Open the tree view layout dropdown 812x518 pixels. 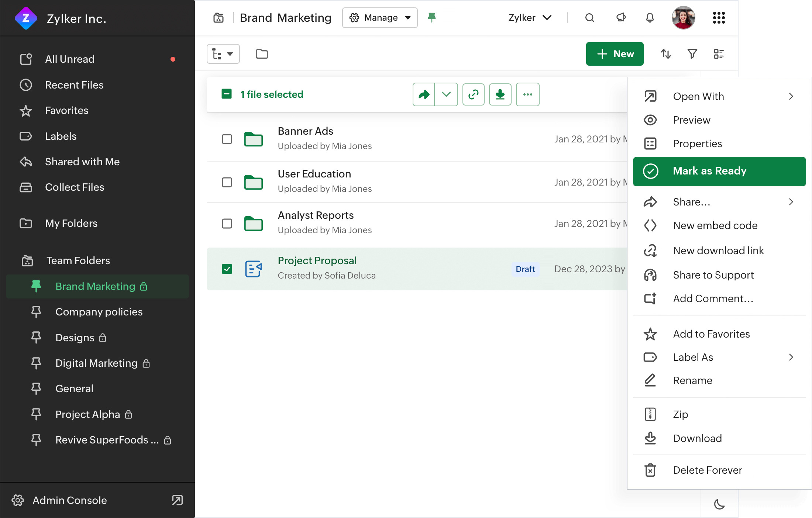[223, 54]
